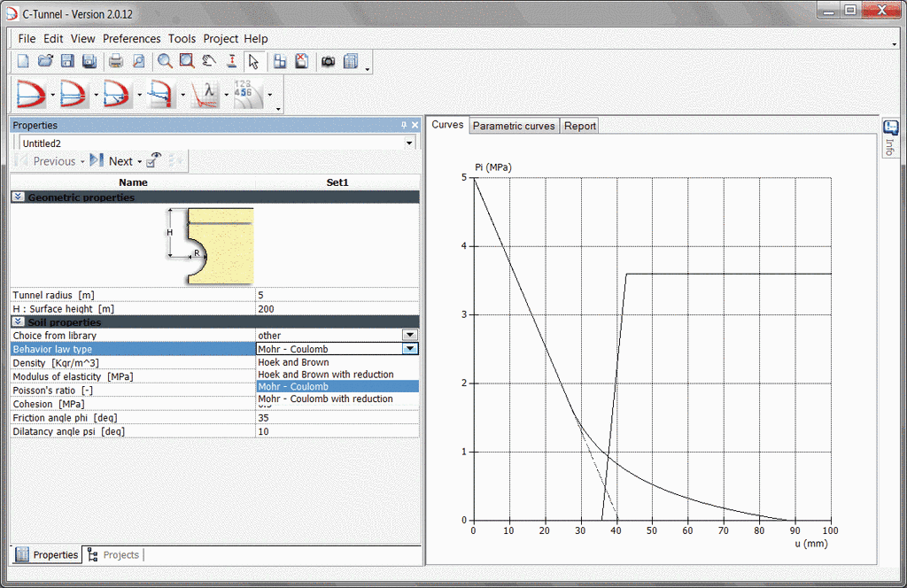
Task: Close the Properties panel
Action: click(x=415, y=125)
